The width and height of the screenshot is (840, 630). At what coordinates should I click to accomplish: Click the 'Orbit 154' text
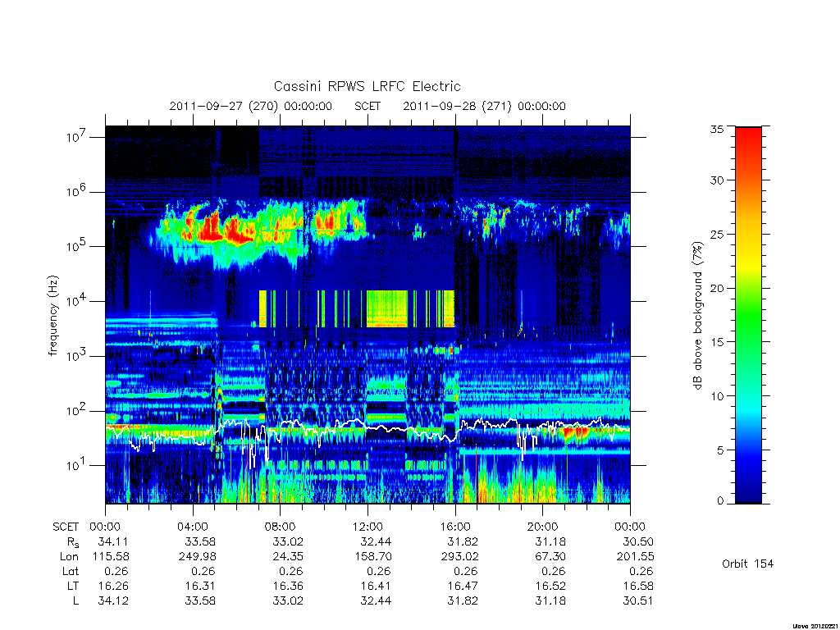tap(748, 564)
